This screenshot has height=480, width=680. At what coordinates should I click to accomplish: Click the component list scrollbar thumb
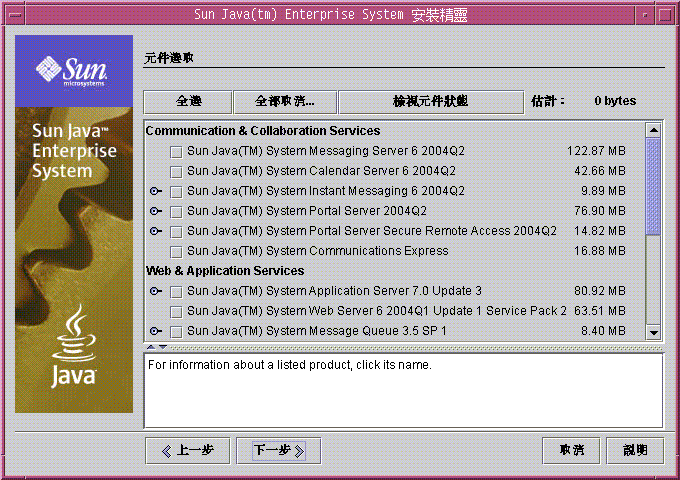click(x=653, y=186)
